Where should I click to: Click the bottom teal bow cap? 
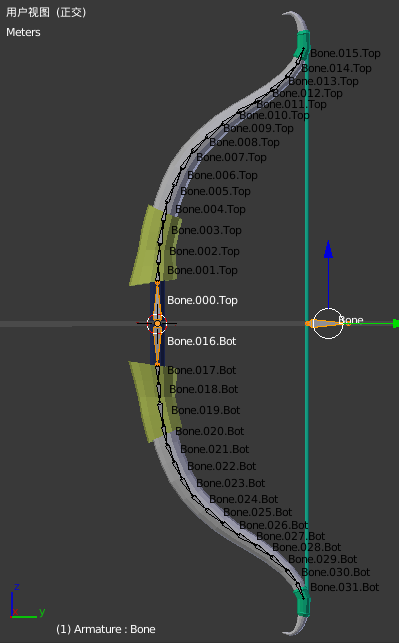[303, 603]
